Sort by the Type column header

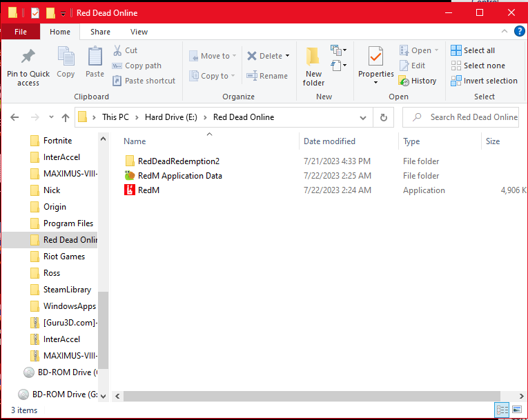(x=411, y=141)
